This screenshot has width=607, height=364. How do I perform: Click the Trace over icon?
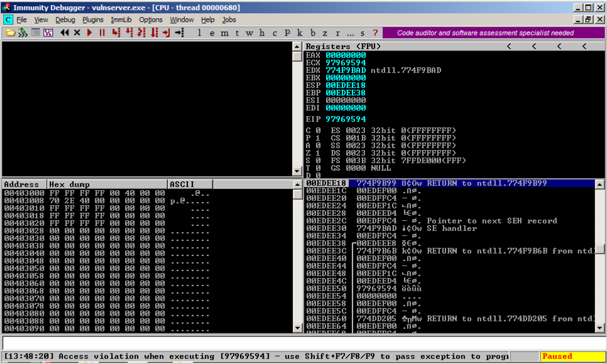pyautogui.click(x=154, y=33)
